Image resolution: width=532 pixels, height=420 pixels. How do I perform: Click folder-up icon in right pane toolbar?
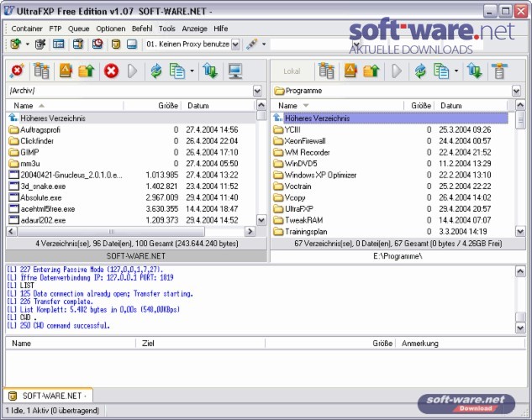[x=371, y=71]
